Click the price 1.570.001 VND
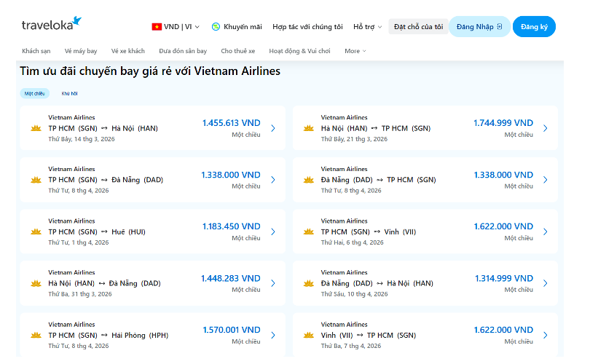Screen dimensions: 590x364 coord(232,330)
